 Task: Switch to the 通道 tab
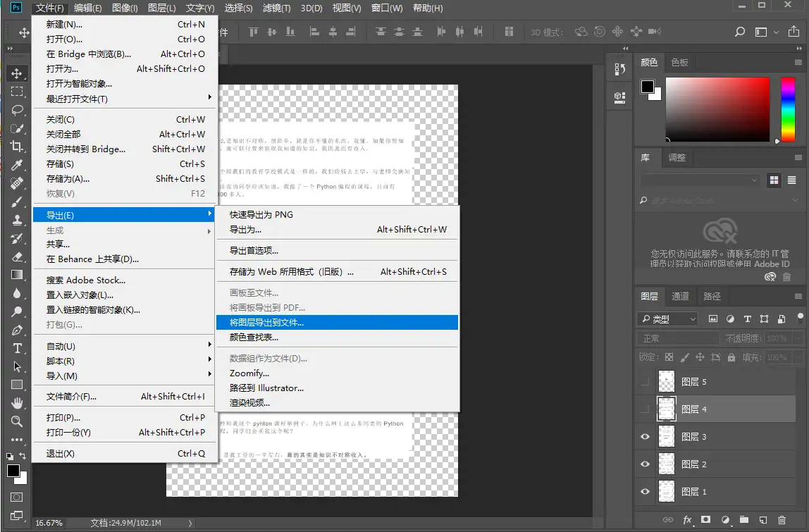click(x=680, y=297)
